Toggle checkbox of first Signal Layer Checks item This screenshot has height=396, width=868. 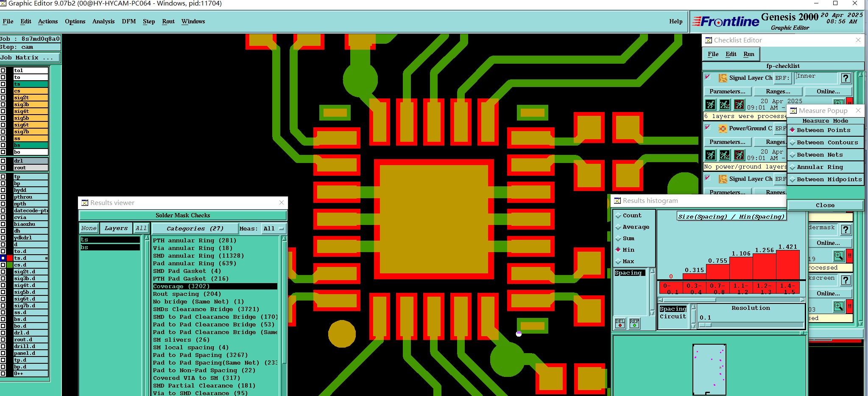708,77
